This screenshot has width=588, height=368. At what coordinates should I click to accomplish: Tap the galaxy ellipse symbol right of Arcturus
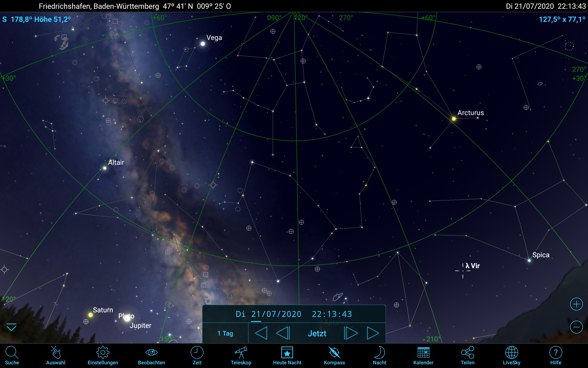click(x=540, y=84)
